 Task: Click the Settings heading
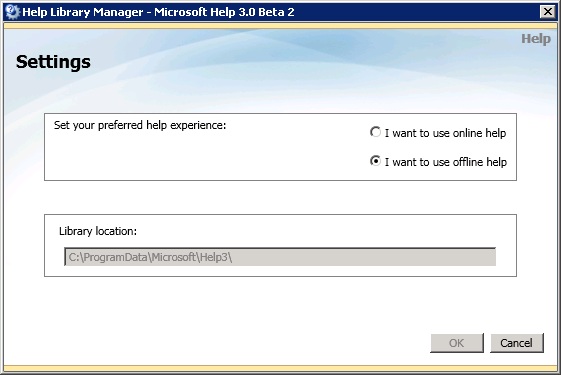(x=53, y=62)
